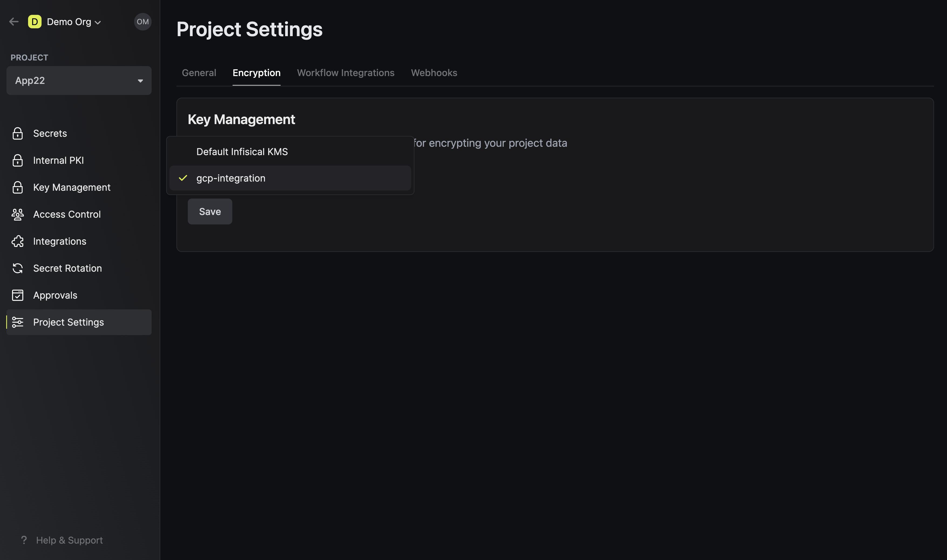Select Project Settings in the sidebar
The height and width of the screenshot is (560, 947).
click(79, 322)
